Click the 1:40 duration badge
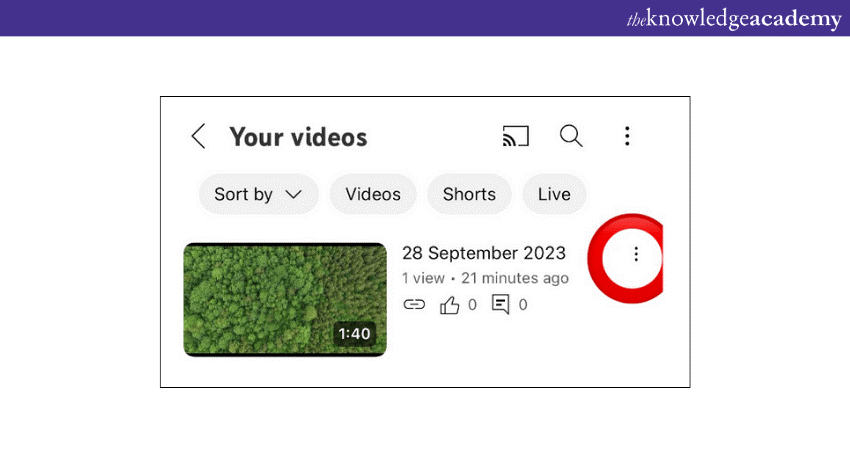The width and height of the screenshot is (850, 450). click(354, 334)
